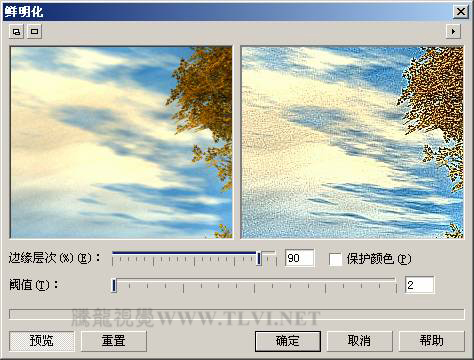This screenshot has width=474, height=360.
Task: Open help with the 帮助 button
Action: [x=431, y=341]
